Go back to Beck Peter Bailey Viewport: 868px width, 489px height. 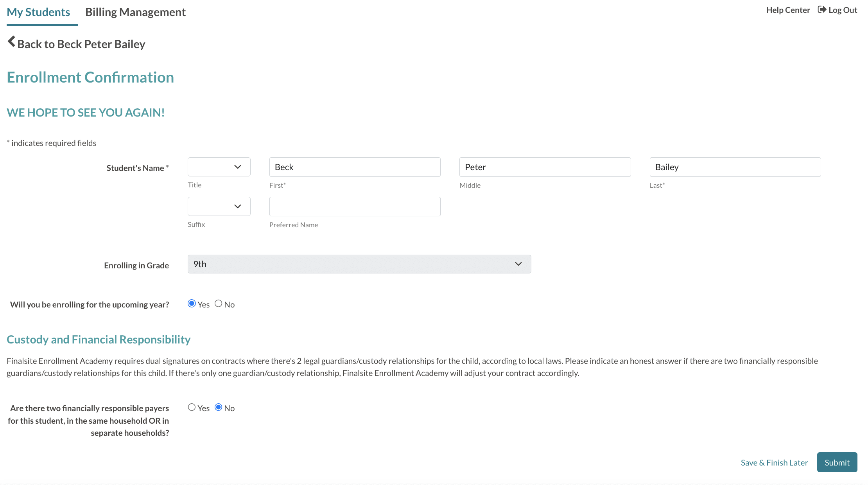(x=81, y=44)
